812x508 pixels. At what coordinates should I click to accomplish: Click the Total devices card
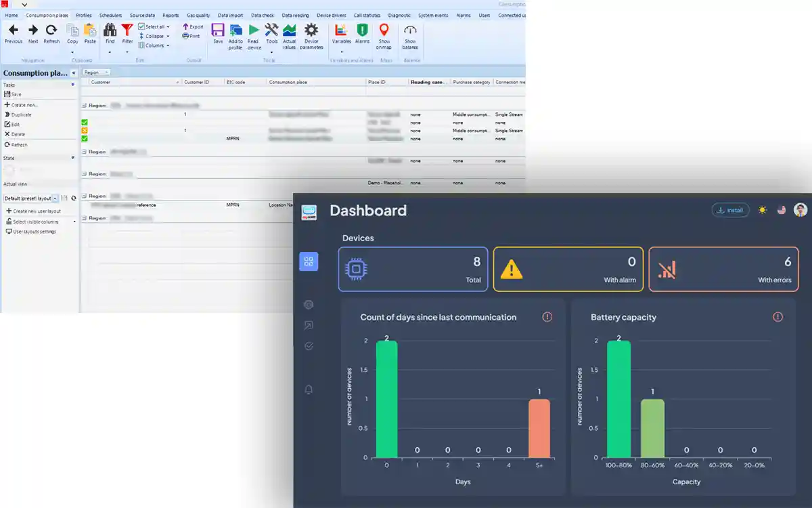point(413,269)
